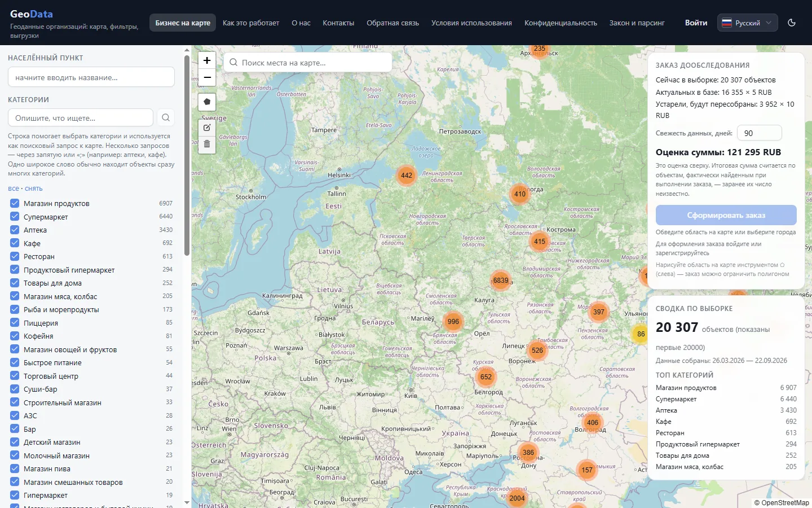Screen dimensions: 812x508
Task: Open Обратная связь page
Action: [392, 23]
